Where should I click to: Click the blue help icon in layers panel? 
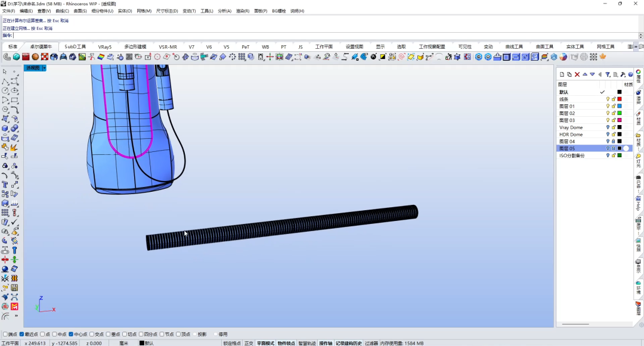pyautogui.click(x=630, y=74)
